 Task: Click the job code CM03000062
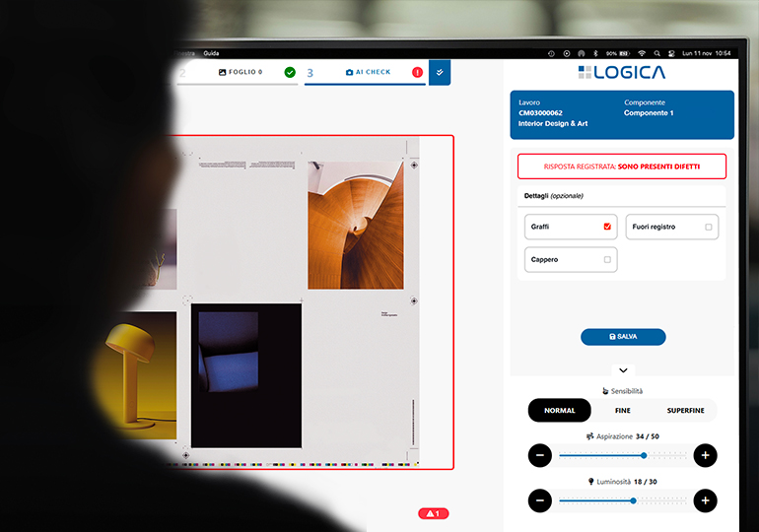click(540, 112)
